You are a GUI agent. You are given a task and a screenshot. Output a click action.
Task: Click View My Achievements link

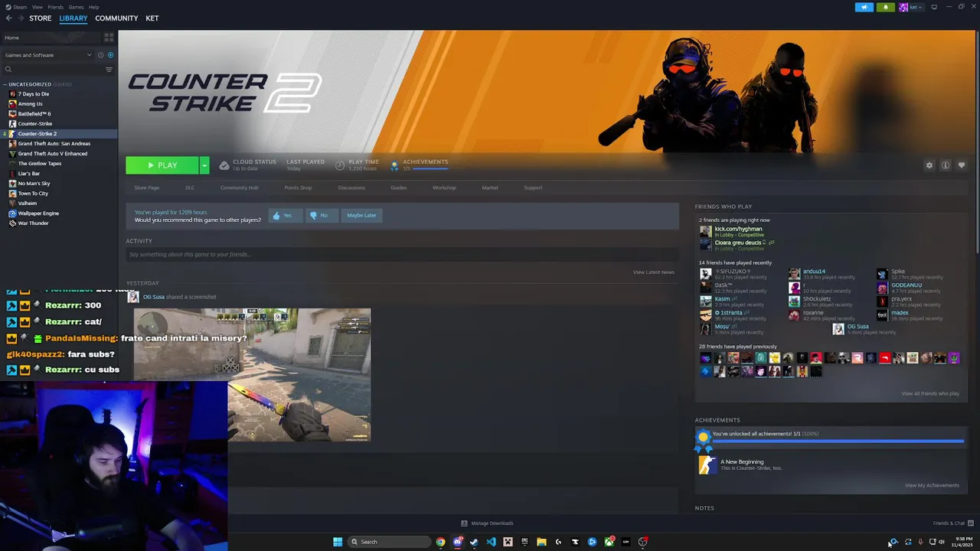(x=932, y=485)
